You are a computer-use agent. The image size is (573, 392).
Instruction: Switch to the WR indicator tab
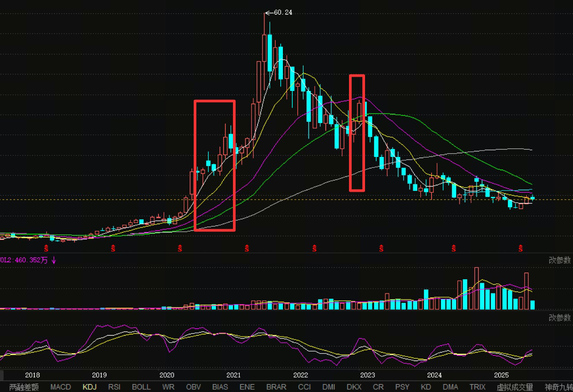168,387
